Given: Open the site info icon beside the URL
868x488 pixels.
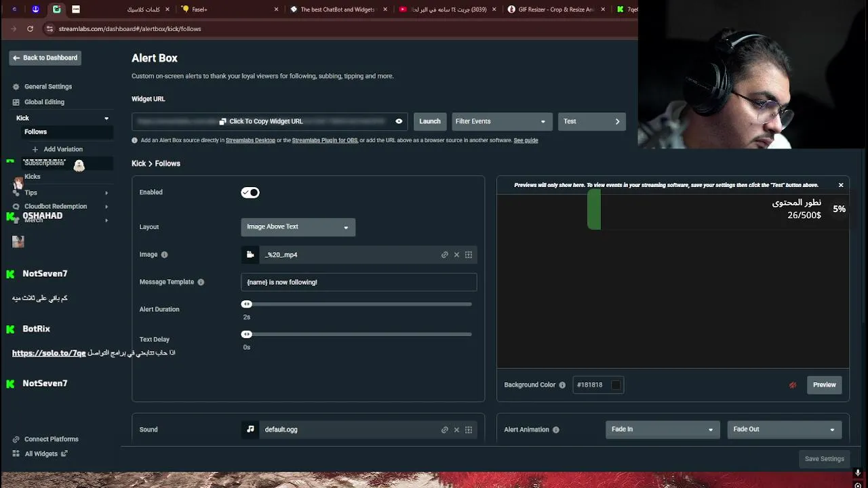Looking at the screenshot, I should coord(49,28).
